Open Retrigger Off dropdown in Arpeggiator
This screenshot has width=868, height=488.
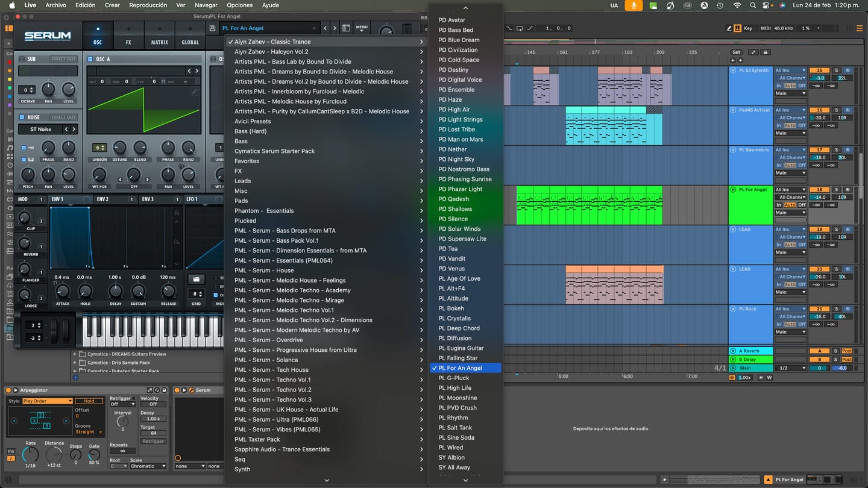click(123, 404)
